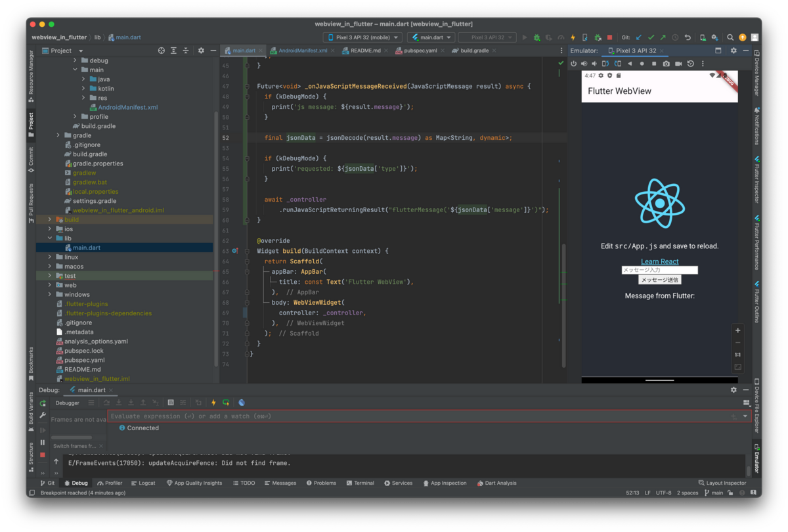Click Git commit green checkmark
This screenshot has height=532, width=788.
click(651, 37)
